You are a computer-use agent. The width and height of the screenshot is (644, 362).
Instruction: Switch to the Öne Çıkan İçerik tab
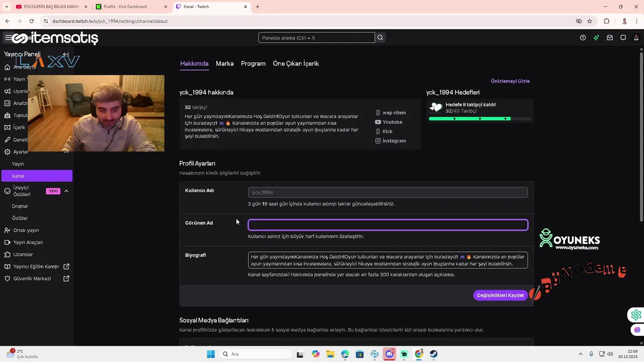click(296, 63)
